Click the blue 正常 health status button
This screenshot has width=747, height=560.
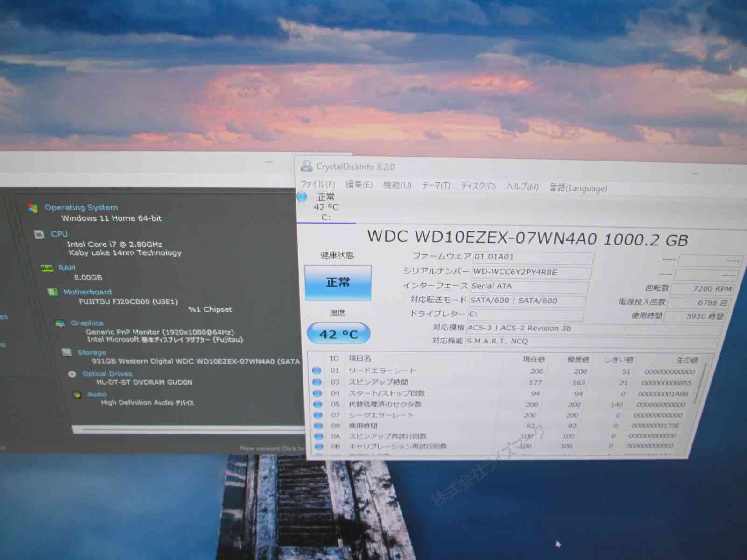[x=338, y=282]
